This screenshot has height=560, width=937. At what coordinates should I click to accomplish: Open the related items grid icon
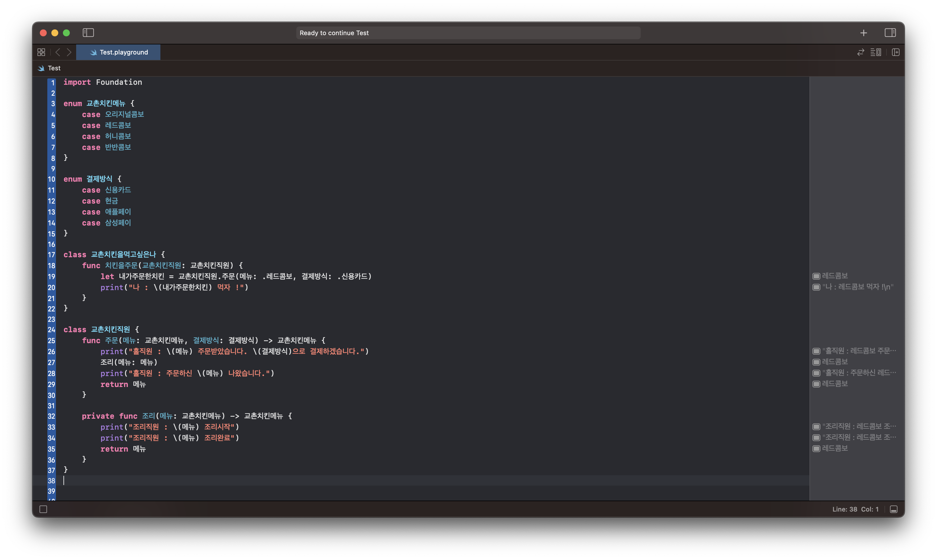[41, 52]
